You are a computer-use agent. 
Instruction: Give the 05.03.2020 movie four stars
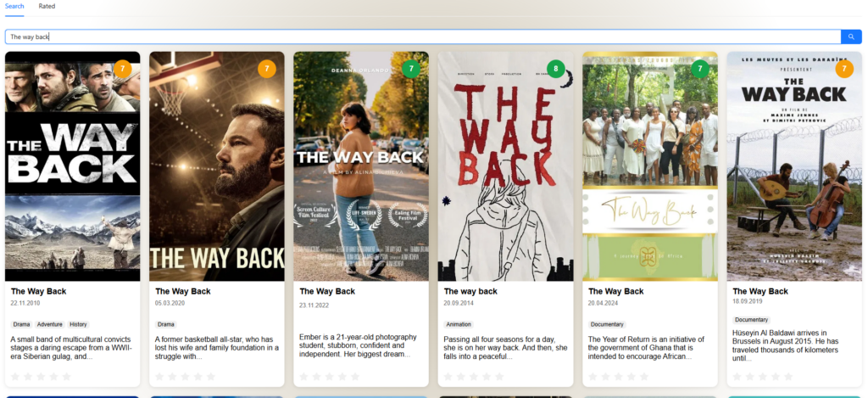198,377
